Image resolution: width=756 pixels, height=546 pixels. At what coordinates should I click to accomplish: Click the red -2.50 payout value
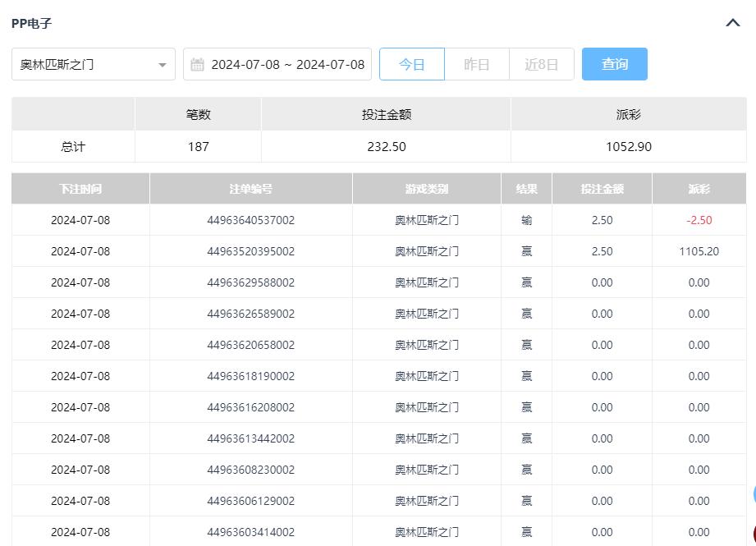[x=699, y=220]
